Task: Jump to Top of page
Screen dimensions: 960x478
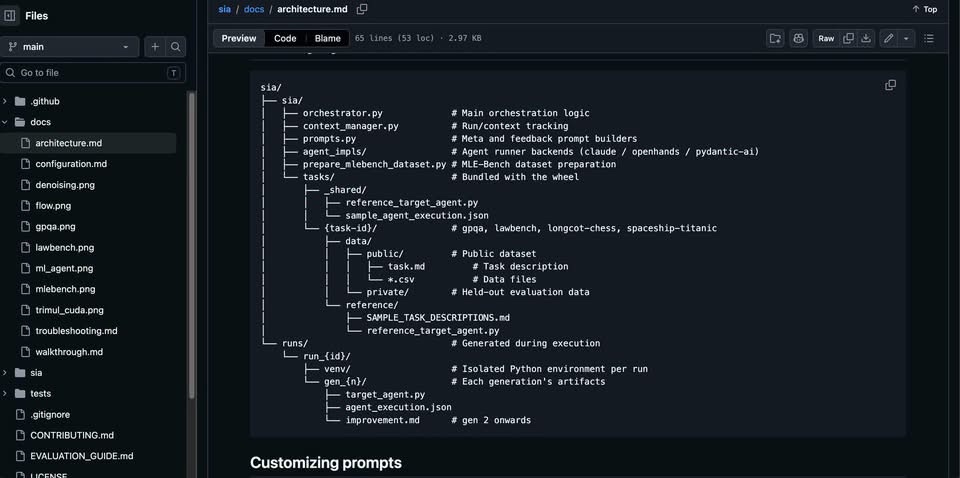Action: point(924,9)
